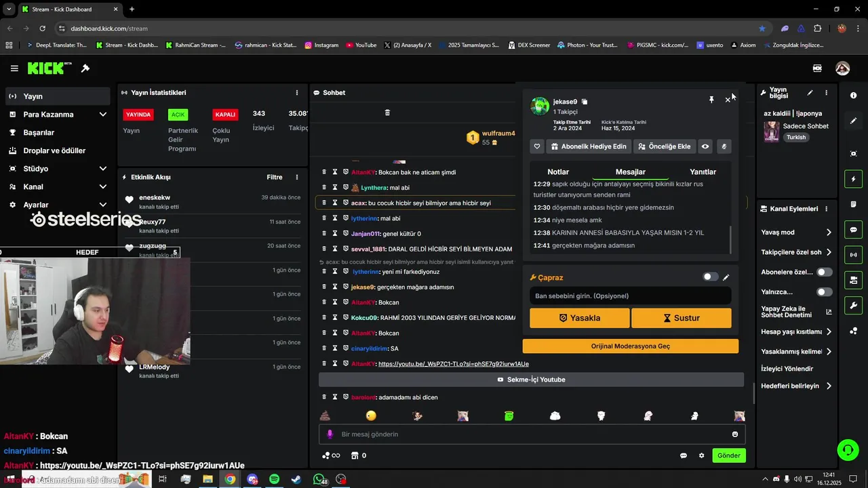This screenshot has width=868, height=488.
Task: Select the green frog emote
Action: coord(509,415)
